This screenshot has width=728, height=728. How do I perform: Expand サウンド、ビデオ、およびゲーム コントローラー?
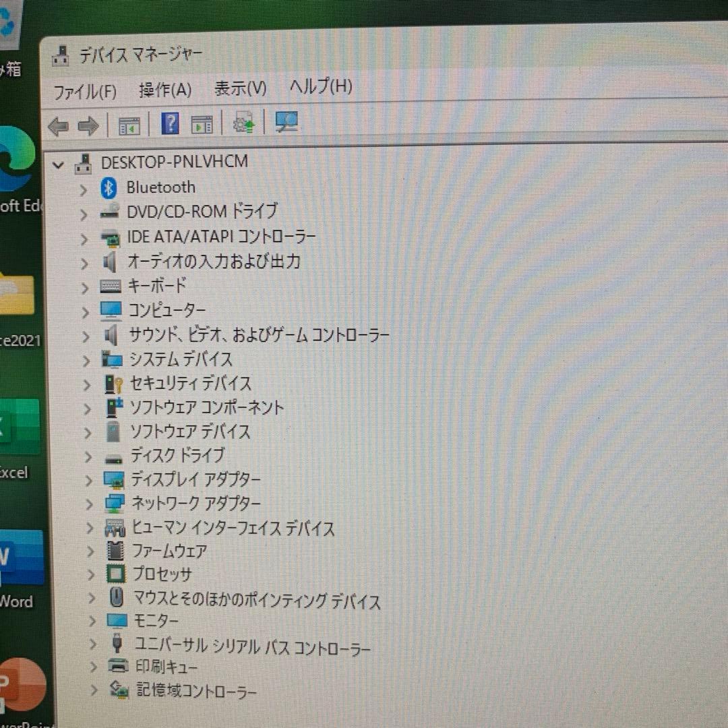click(86, 335)
